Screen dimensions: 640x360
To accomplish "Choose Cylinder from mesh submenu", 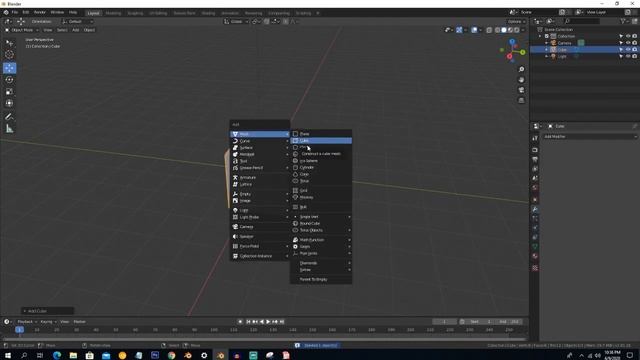I will coord(321,167).
